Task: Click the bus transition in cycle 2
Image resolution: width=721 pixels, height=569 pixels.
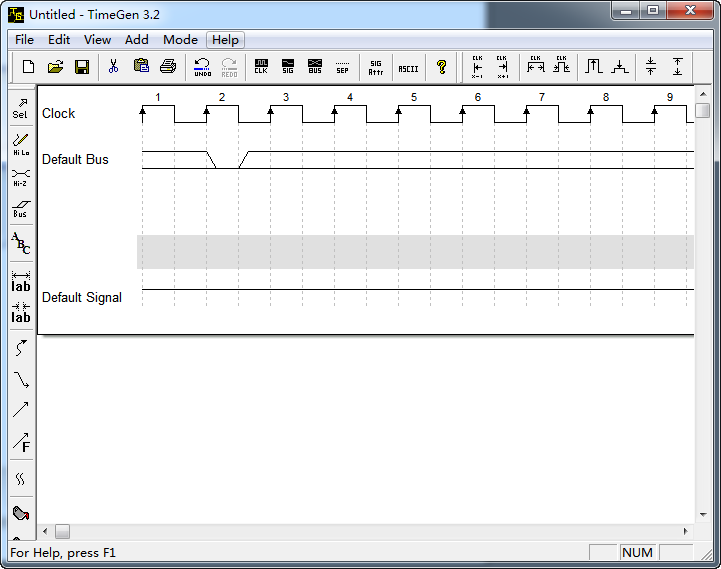Action: (x=227, y=160)
